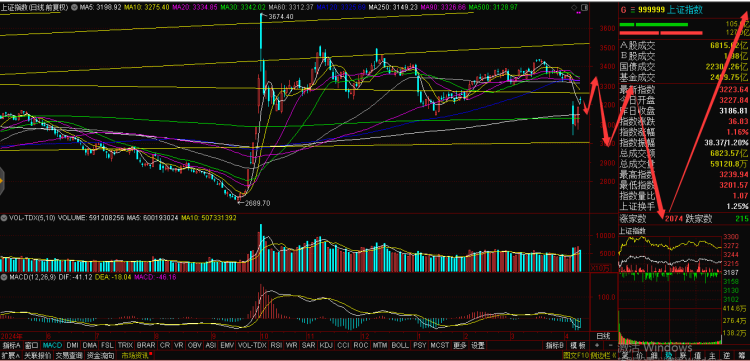The height and width of the screenshot is (361, 750).
Task: Select the BOLL indicator tab
Action: pyautogui.click(x=400, y=345)
